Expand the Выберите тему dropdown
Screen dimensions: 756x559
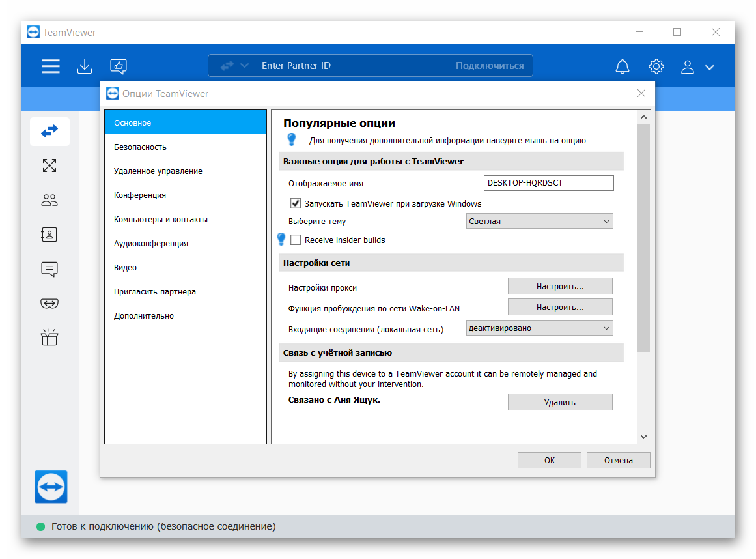[x=540, y=222]
